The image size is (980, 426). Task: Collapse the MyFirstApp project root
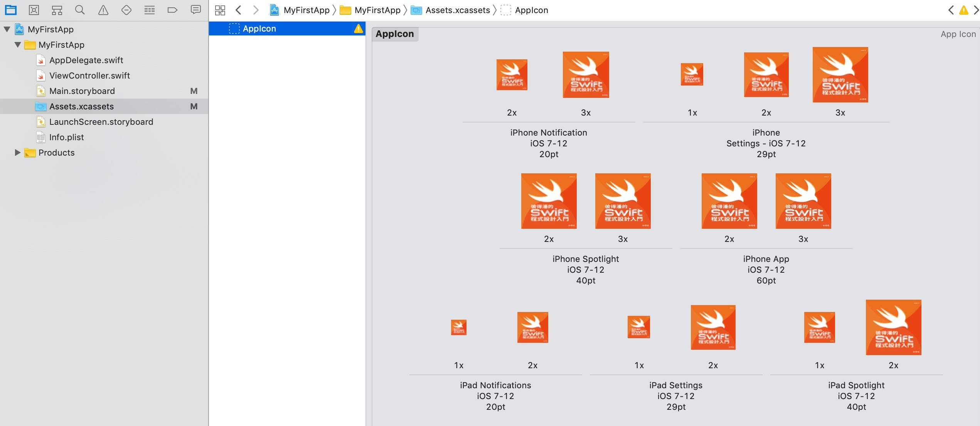[7, 29]
